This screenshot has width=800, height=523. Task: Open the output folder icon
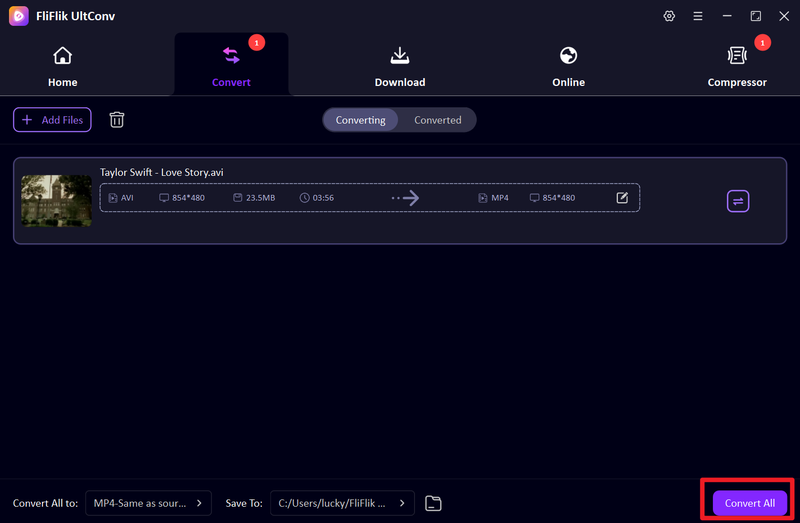433,503
